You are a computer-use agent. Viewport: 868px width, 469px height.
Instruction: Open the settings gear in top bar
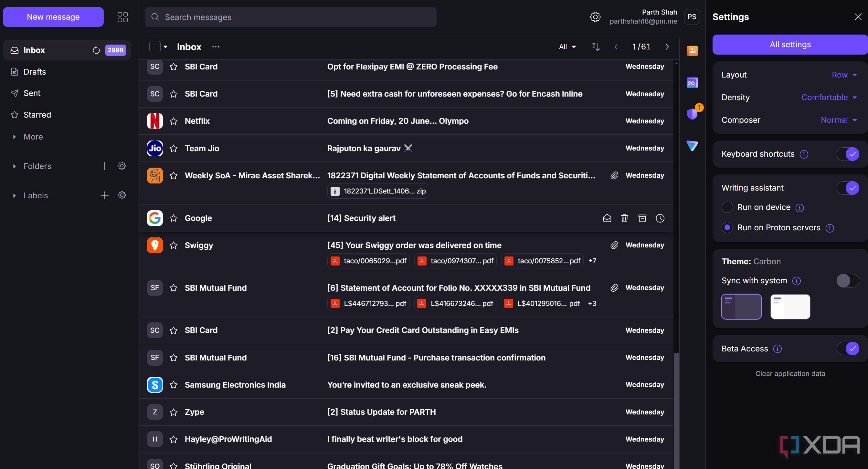click(595, 17)
